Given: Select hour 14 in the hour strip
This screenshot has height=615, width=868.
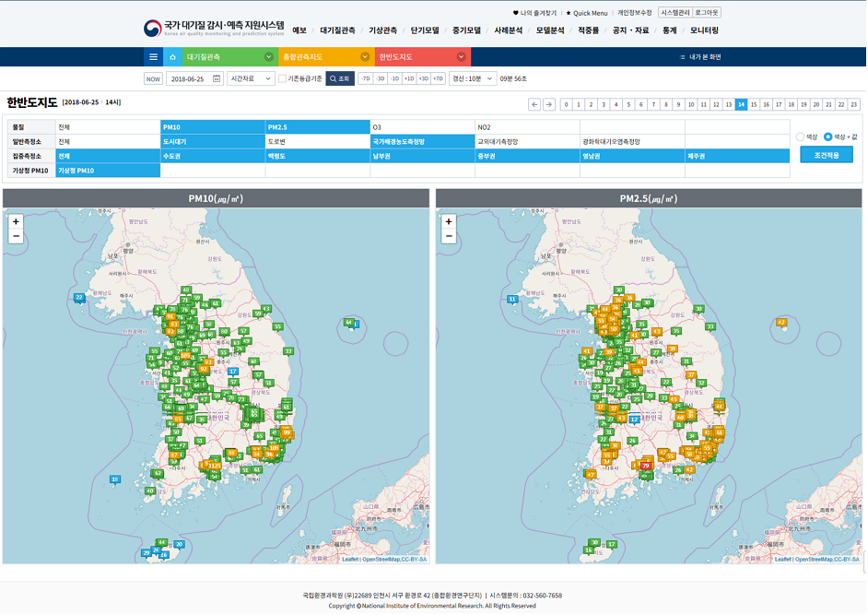Looking at the screenshot, I should pos(741,104).
